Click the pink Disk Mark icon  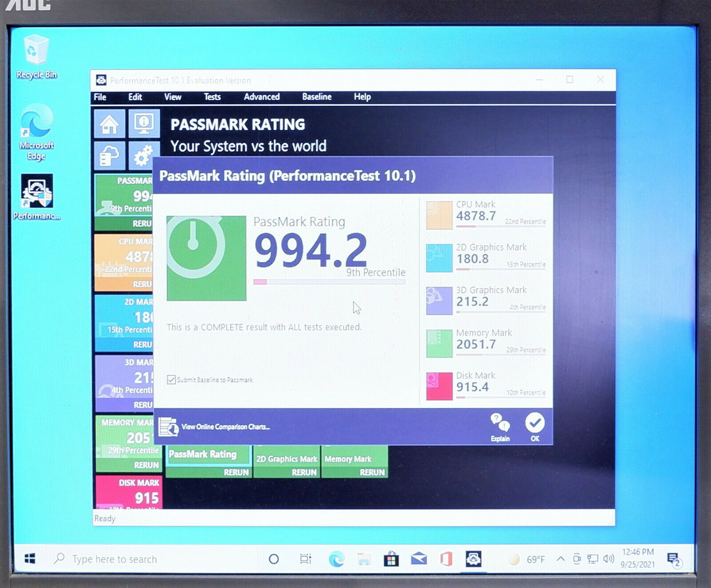(439, 386)
